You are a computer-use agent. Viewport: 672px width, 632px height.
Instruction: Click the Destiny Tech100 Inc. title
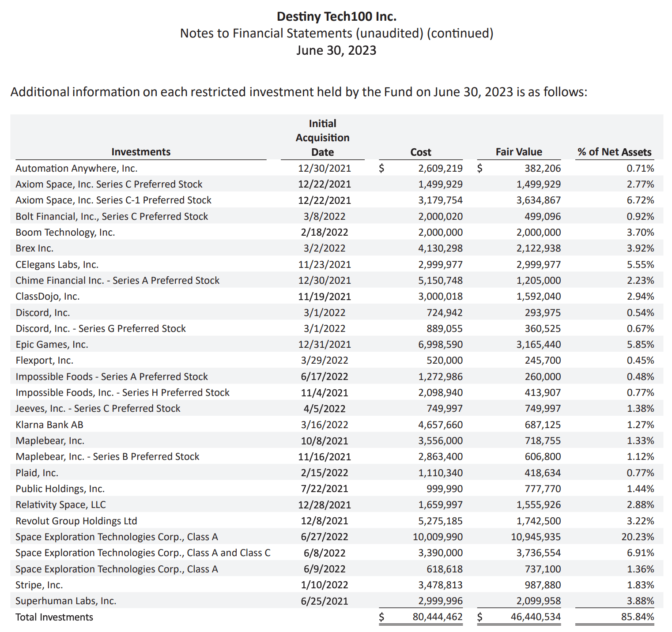tap(336, 17)
